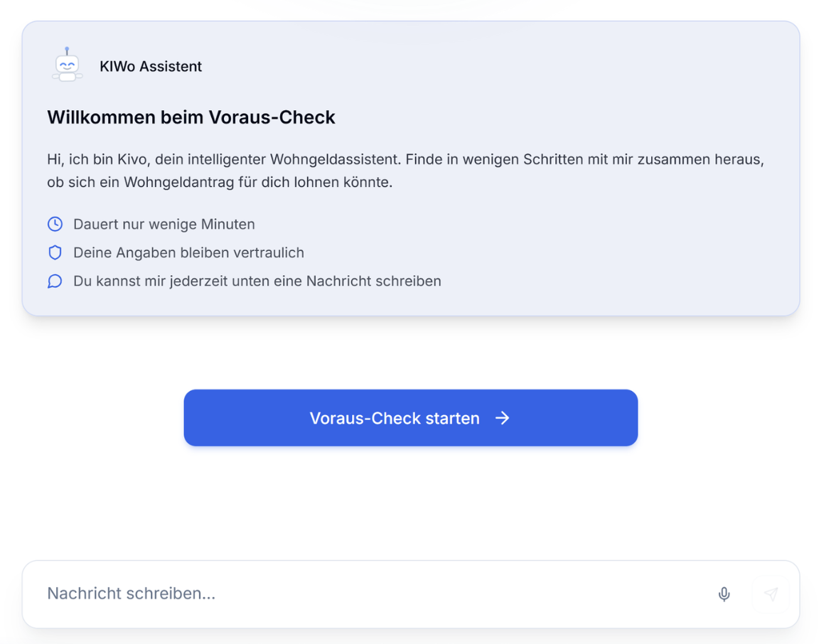Click the arrow icon in start button
The height and width of the screenshot is (644, 819).
coord(503,418)
